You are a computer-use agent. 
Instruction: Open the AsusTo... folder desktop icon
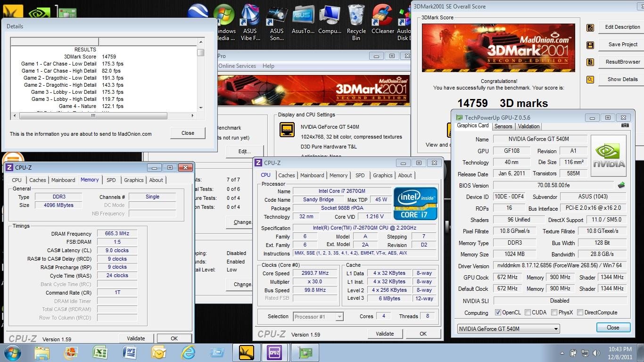point(303,19)
